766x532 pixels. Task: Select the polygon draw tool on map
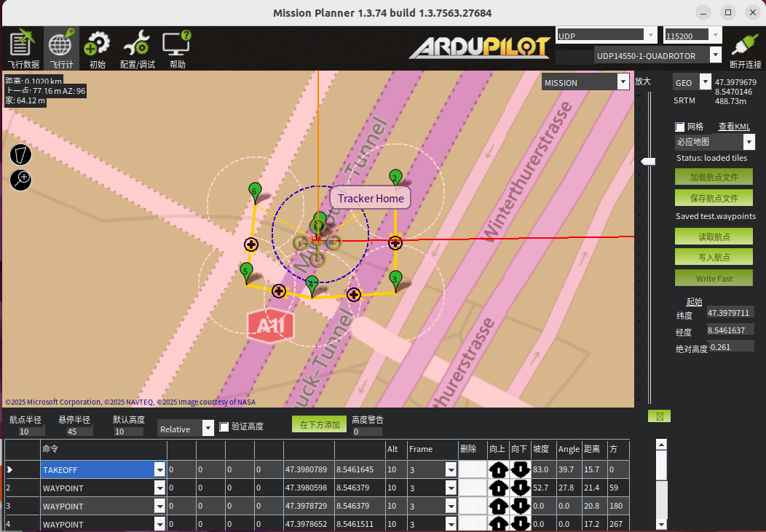pos(20,155)
